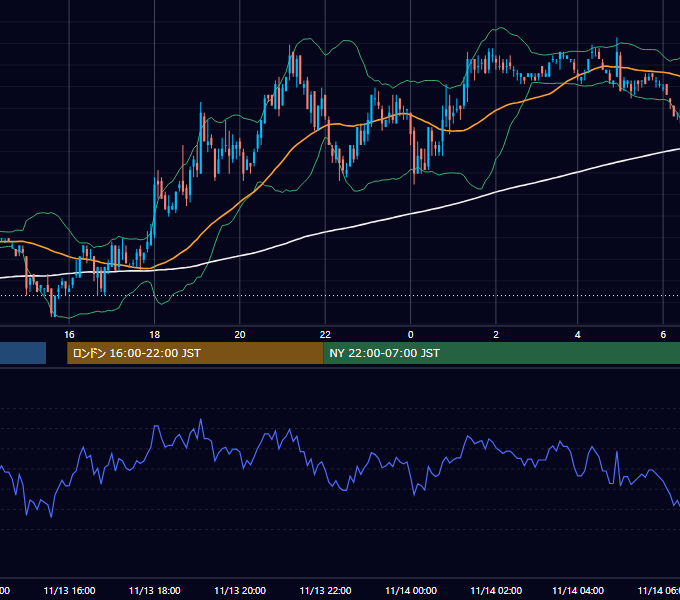This screenshot has width=680, height=600.
Task: Click the time axis label 2
Action: coord(496,335)
